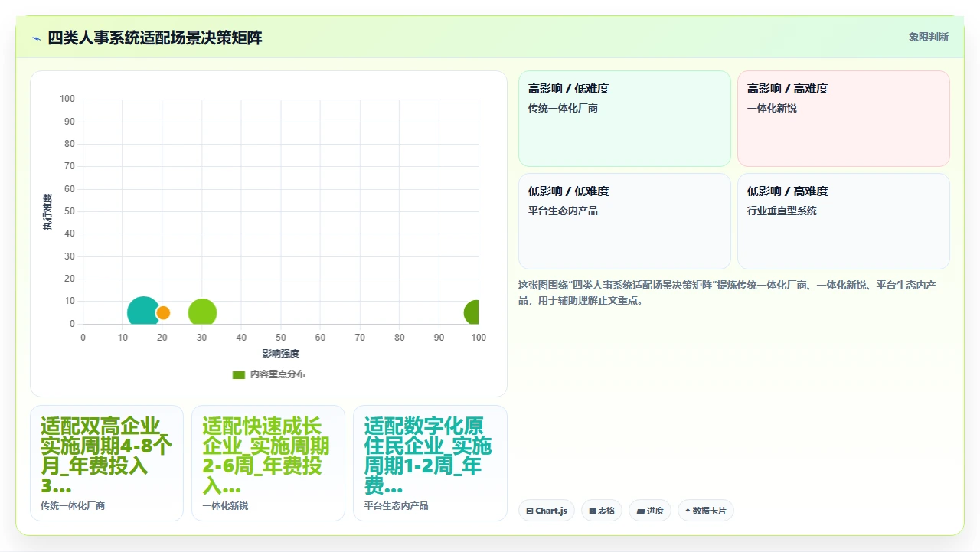The height and width of the screenshot is (552, 980).
Task: Click 一体化新锐 caption under second card
Action: (x=225, y=506)
